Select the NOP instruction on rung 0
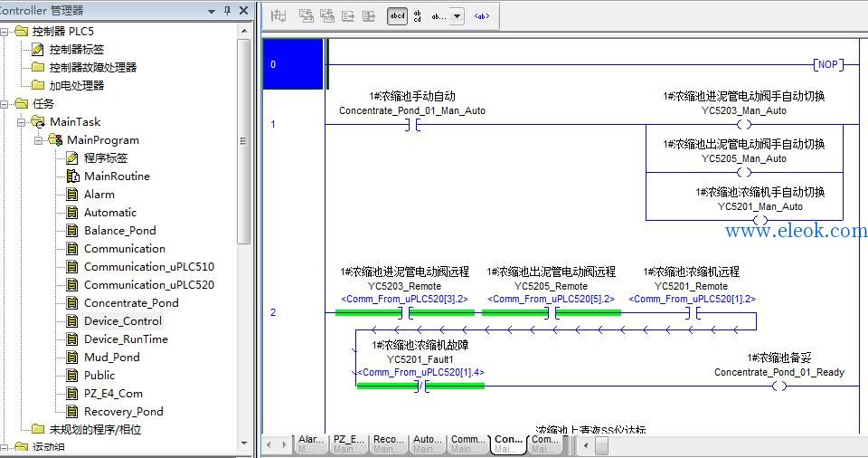This screenshot has width=868, height=458. coord(828,64)
